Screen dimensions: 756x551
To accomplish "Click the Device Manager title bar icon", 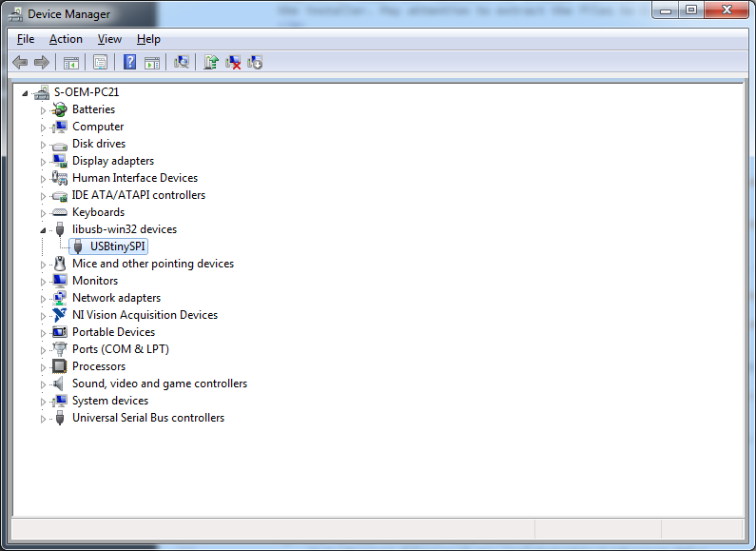I will (x=15, y=14).
